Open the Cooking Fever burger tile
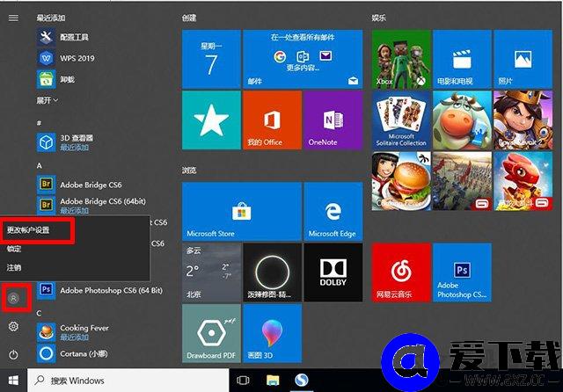This screenshot has height=392, width=563. click(x=401, y=181)
